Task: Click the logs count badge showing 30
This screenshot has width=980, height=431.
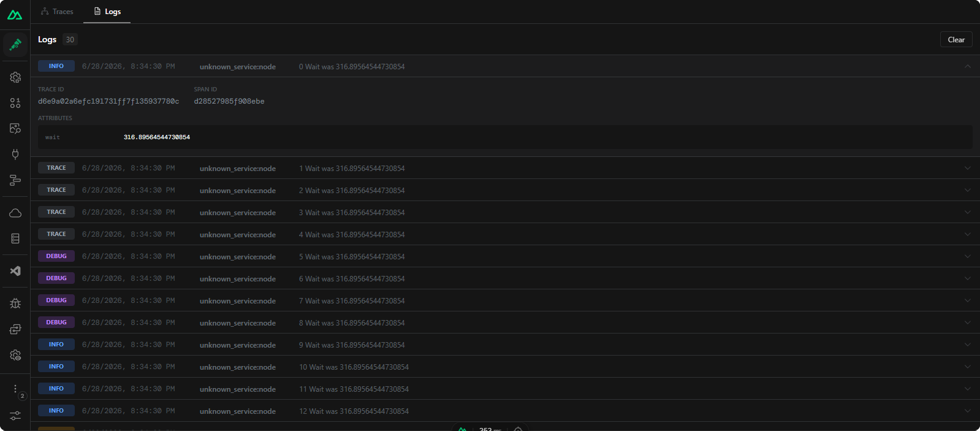Action: pyautogui.click(x=70, y=39)
